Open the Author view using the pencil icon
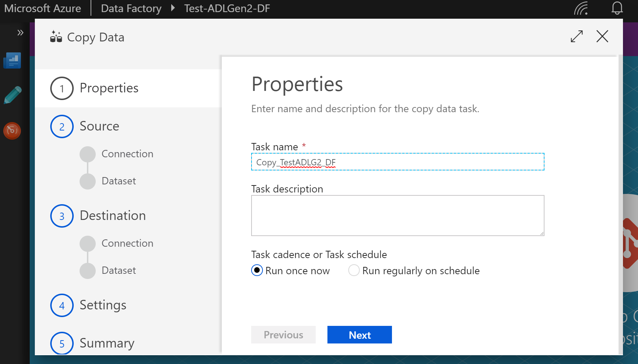Viewport: 638px width, 364px height. pos(12,95)
